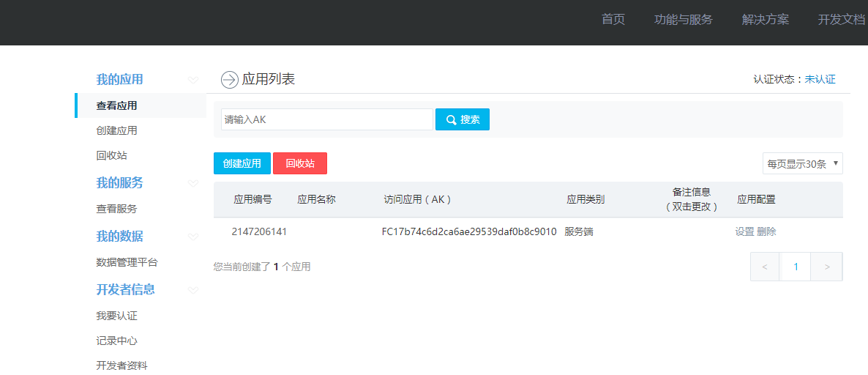Open 查看服务 in the sidebar
The width and height of the screenshot is (868, 375).
pos(117,209)
